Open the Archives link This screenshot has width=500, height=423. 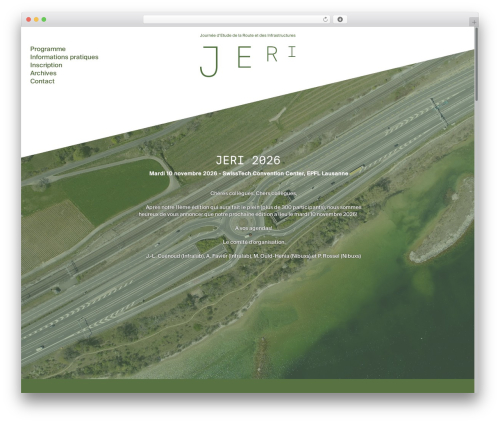pos(43,73)
